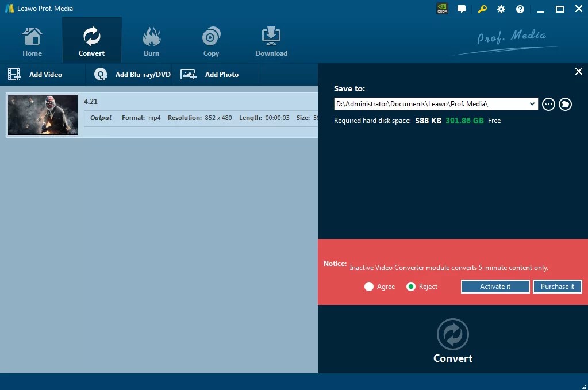
Task: Select the Reject radio button
Action: point(410,286)
